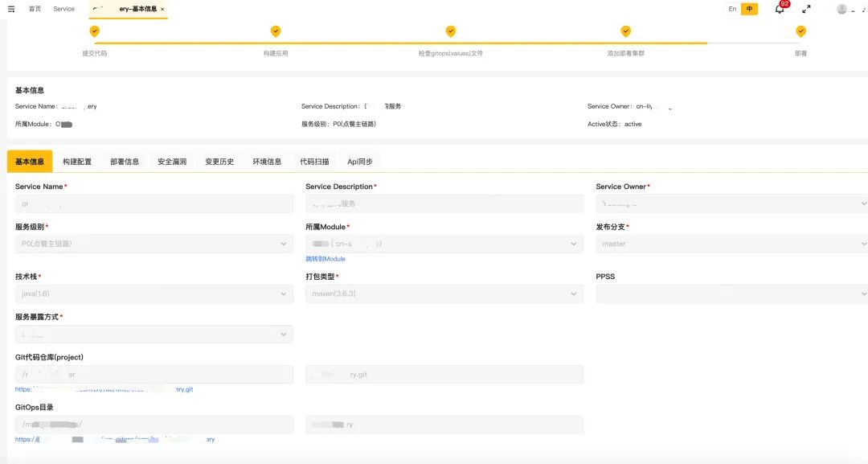The width and height of the screenshot is (868, 464).
Task: Switch to the 构建配置 tab
Action: (77, 162)
